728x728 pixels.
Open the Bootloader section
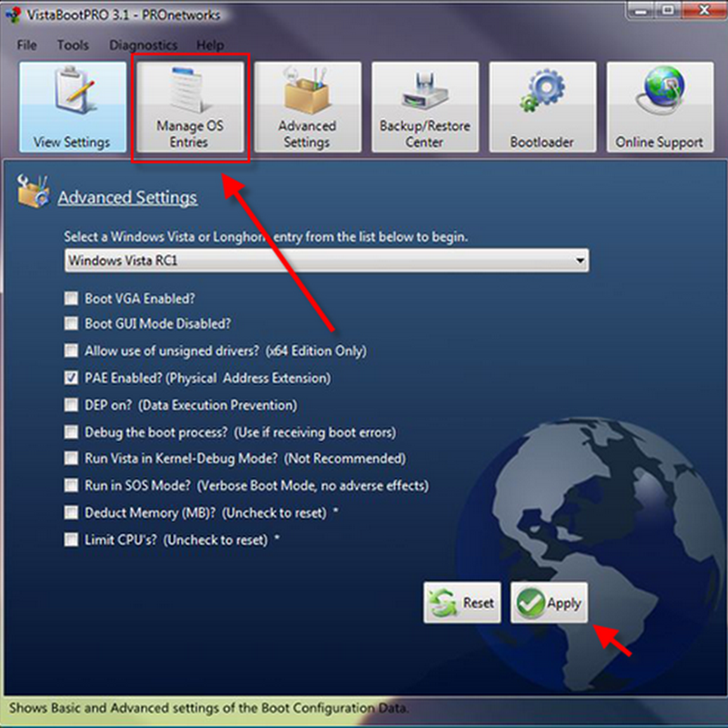(542, 106)
